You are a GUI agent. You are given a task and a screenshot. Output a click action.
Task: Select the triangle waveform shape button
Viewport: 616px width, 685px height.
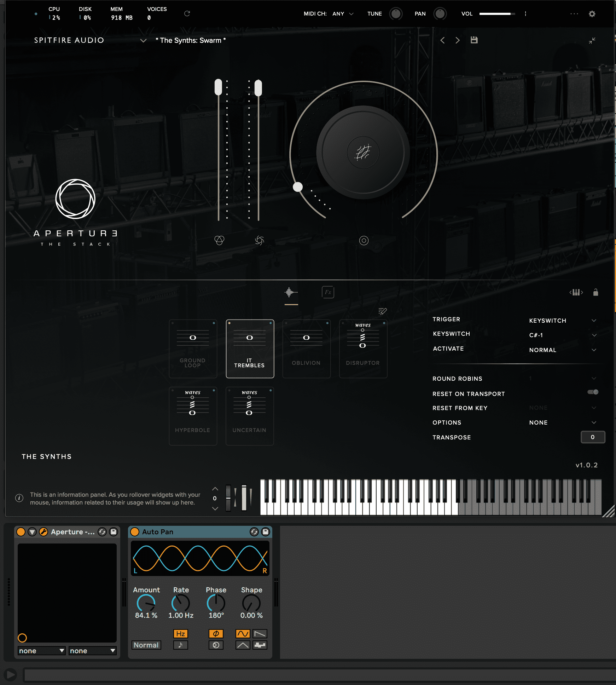pyautogui.click(x=243, y=645)
